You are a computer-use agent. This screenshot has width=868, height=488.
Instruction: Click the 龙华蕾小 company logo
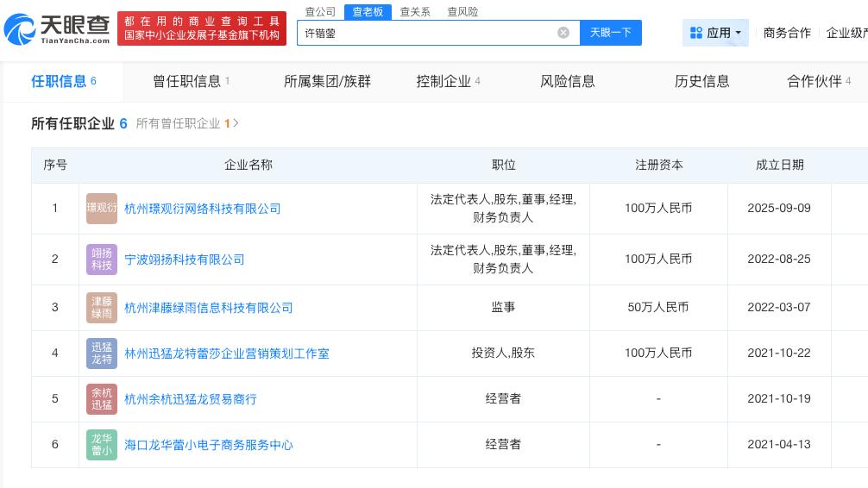pos(102,444)
